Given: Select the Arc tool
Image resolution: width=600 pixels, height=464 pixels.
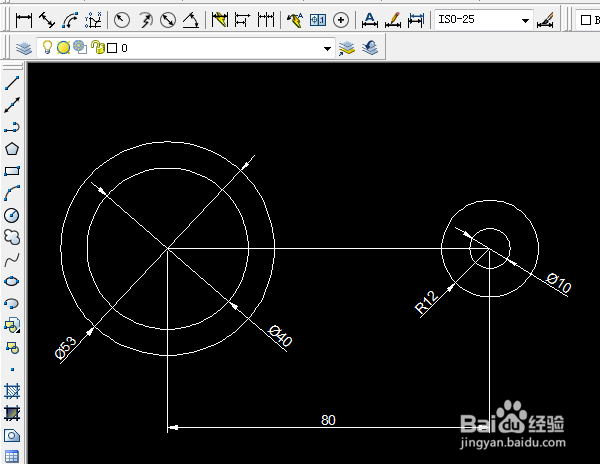Looking at the screenshot, I should click(x=12, y=193).
